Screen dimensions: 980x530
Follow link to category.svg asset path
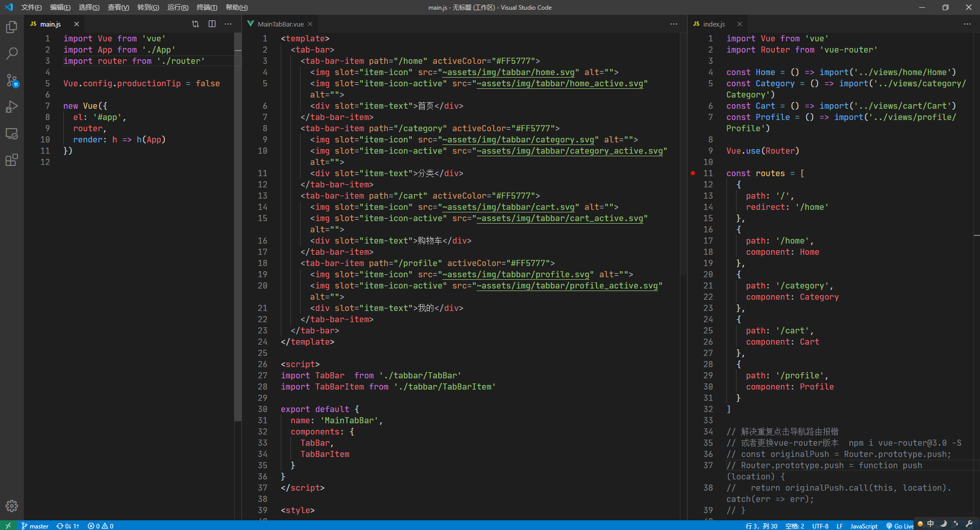(518, 139)
